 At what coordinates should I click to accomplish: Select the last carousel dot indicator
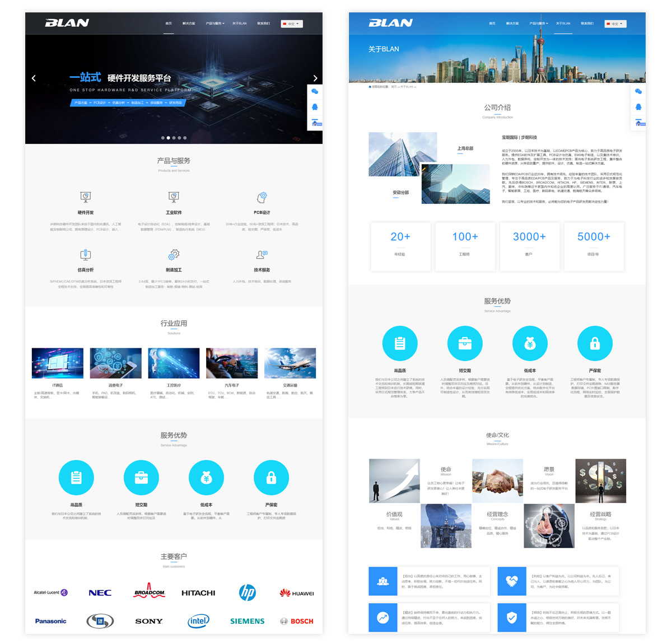tap(185, 138)
